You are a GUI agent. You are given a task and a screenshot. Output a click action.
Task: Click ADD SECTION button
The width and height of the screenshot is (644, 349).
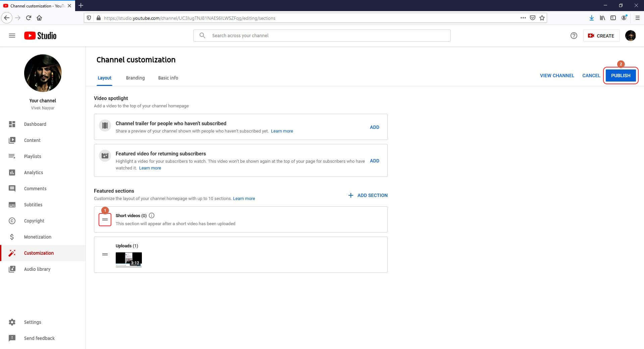pos(368,195)
